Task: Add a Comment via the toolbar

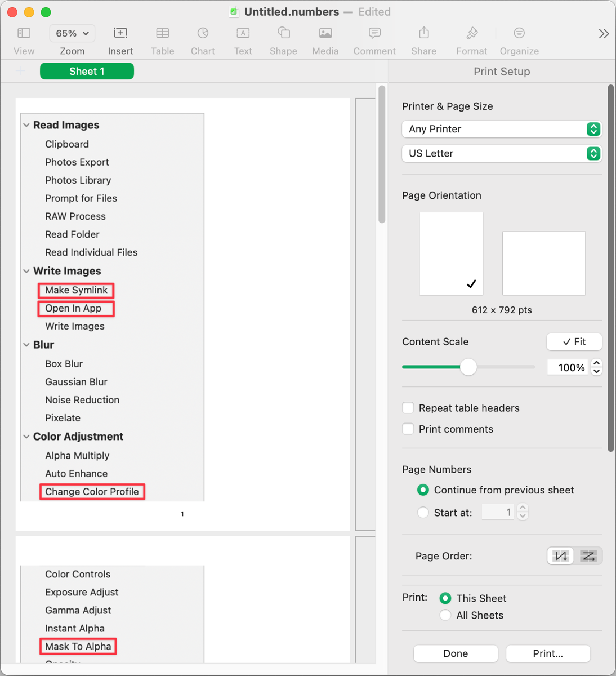Action: (x=374, y=34)
